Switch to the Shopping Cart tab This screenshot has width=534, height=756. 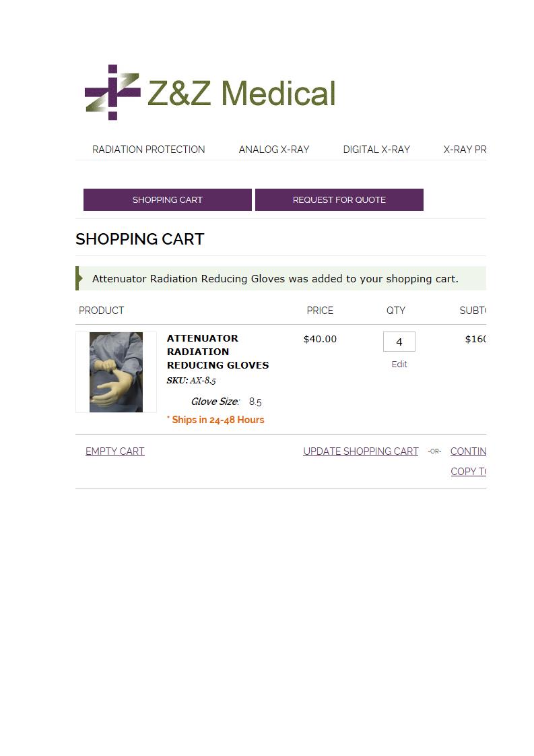(x=167, y=200)
